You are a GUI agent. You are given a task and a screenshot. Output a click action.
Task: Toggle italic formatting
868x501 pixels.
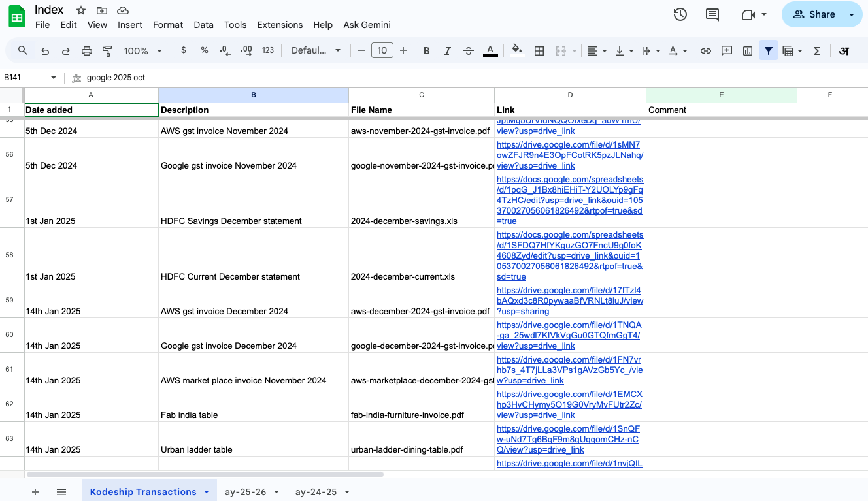pos(448,51)
